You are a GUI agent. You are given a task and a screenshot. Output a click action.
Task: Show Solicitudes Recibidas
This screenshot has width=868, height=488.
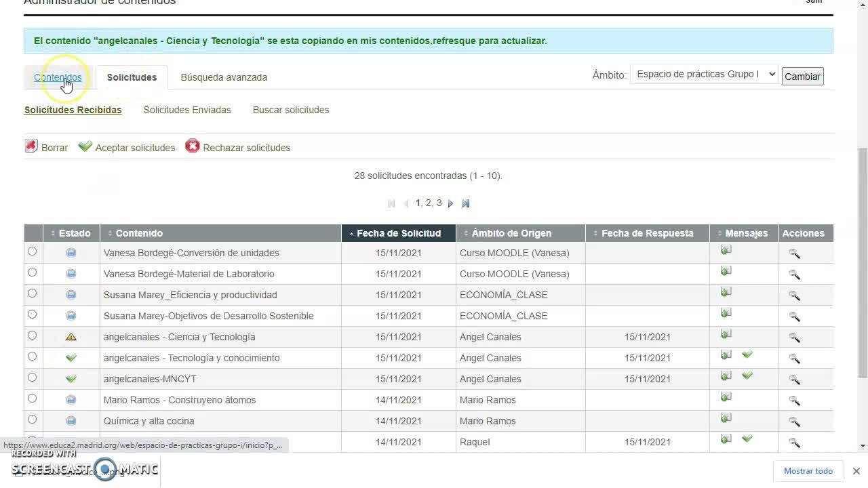(73, 110)
